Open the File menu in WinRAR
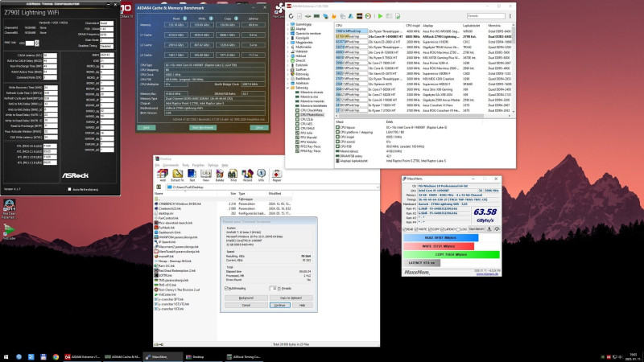This screenshot has height=362, width=644. (x=157, y=166)
